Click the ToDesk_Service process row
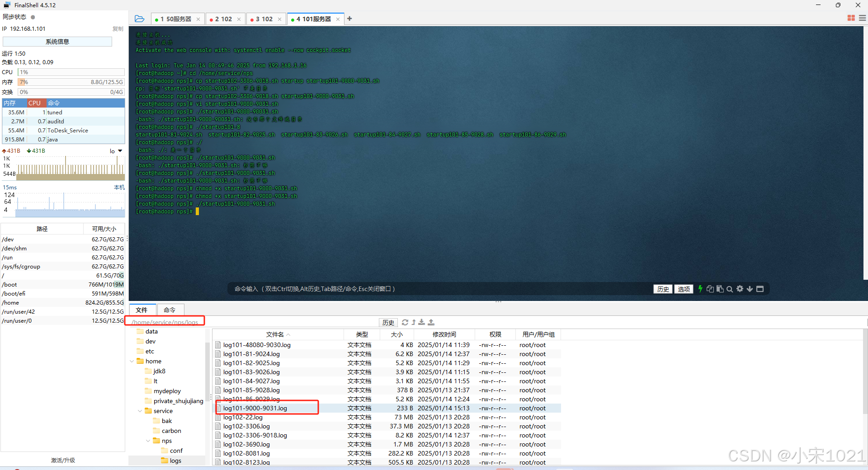This screenshot has height=470, width=868. click(x=64, y=130)
